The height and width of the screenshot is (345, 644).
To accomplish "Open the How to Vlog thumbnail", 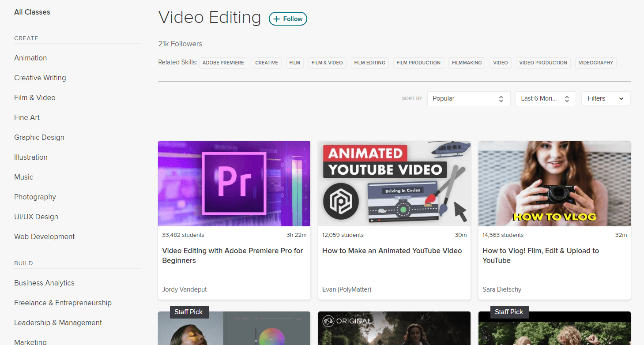I will 554,184.
